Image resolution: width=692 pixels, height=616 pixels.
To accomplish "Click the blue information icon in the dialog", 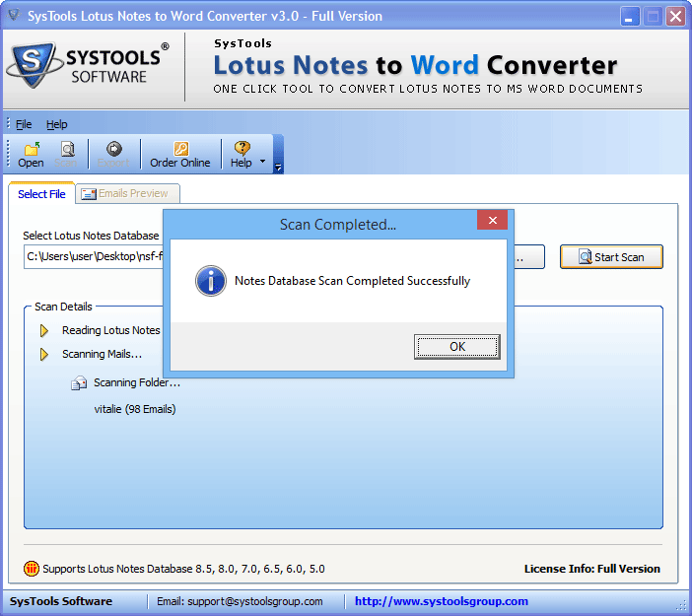I will (x=211, y=281).
